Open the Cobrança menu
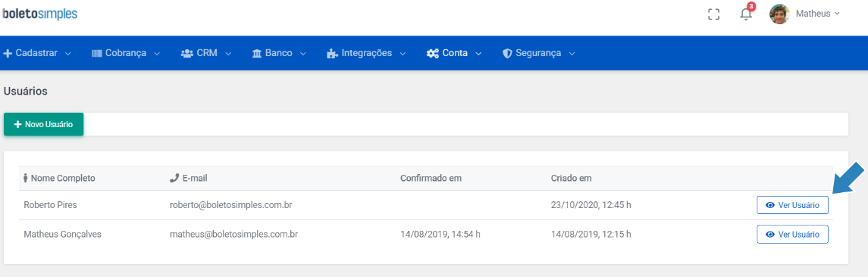The image size is (868, 277). point(126,54)
